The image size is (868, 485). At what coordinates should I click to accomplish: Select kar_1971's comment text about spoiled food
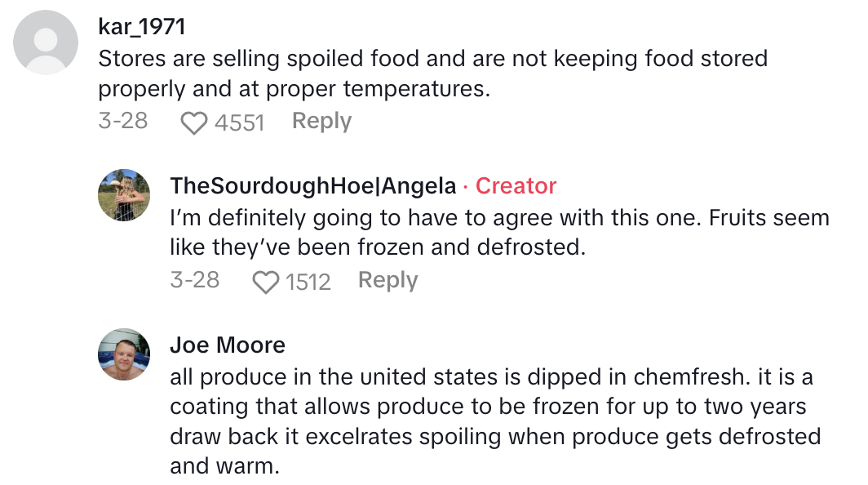(432, 72)
